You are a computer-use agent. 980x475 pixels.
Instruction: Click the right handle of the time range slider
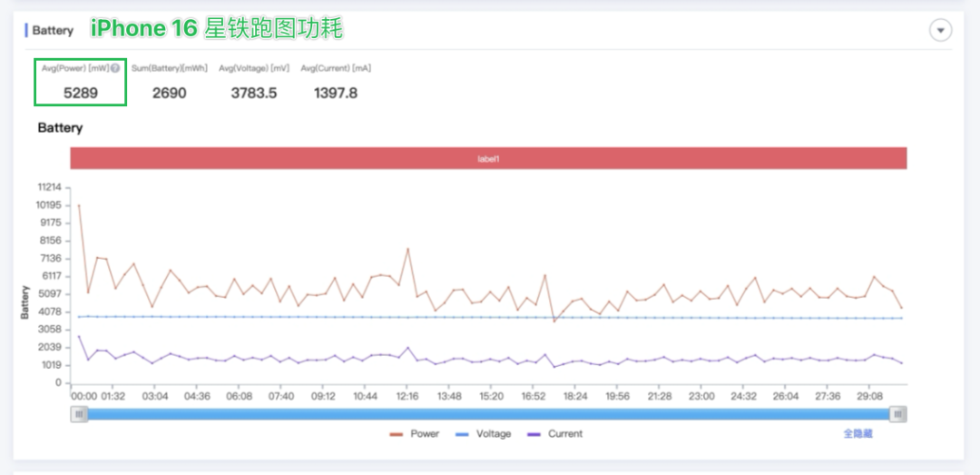[x=897, y=414]
